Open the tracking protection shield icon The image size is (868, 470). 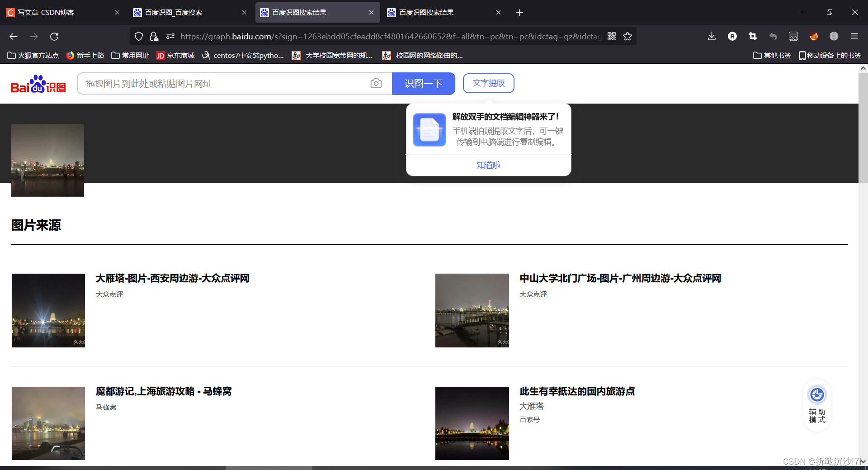click(139, 36)
